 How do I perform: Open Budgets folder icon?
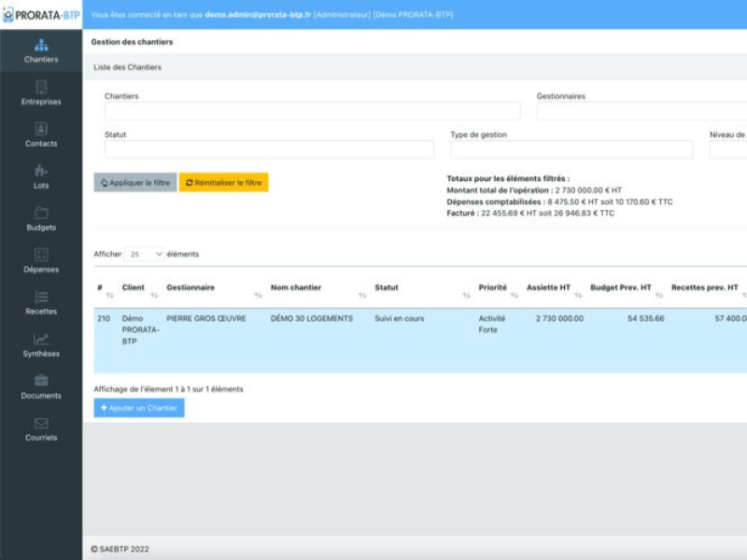point(41,213)
